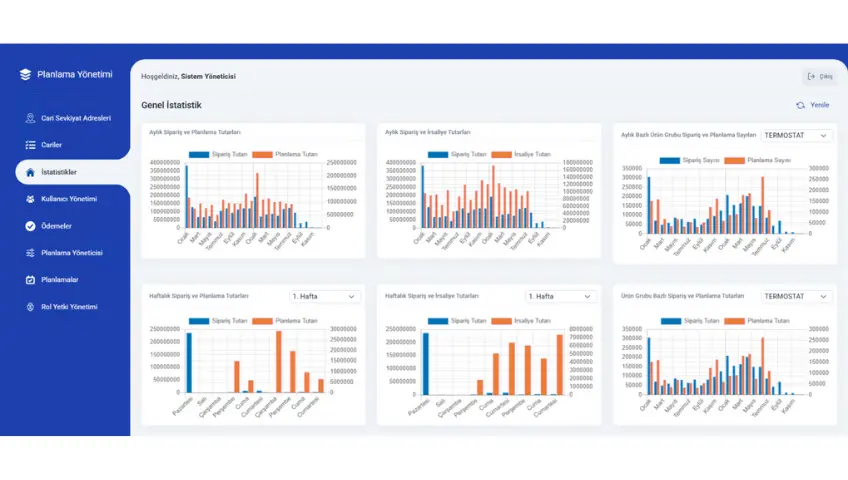Click the Cariler list icon
Image resolution: width=848 pixels, height=480 pixels.
(x=30, y=145)
